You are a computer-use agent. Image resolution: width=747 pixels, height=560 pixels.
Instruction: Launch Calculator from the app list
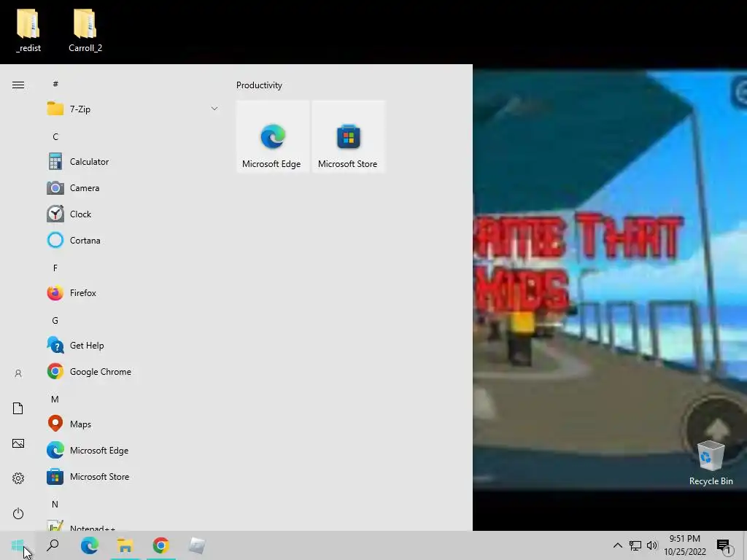[x=133, y=161]
